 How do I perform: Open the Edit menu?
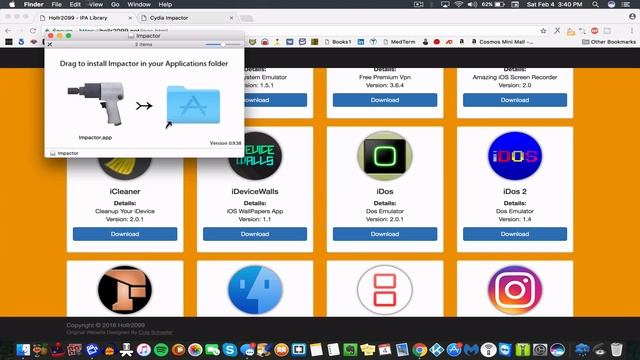75,4
